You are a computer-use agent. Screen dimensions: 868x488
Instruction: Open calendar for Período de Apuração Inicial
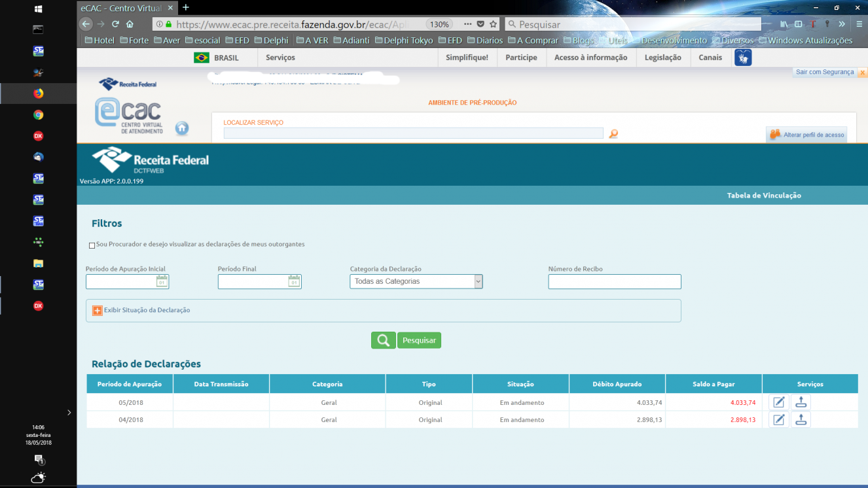point(162,281)
